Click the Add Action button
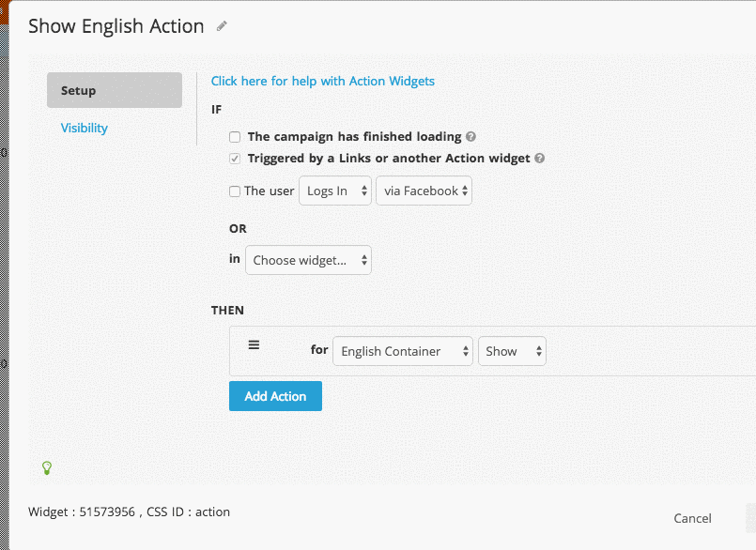Screen dimensions: 756x550 (x=275, y=395)
